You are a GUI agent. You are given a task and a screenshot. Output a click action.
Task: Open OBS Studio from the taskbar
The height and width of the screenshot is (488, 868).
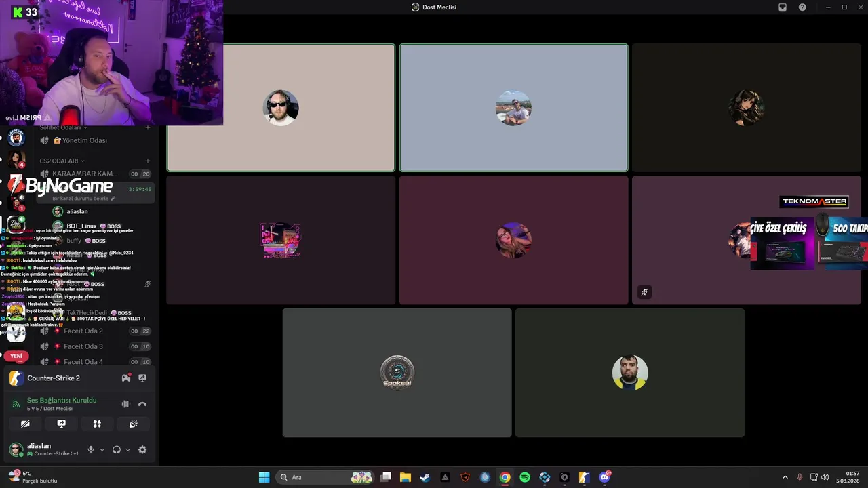click(564, 477)
